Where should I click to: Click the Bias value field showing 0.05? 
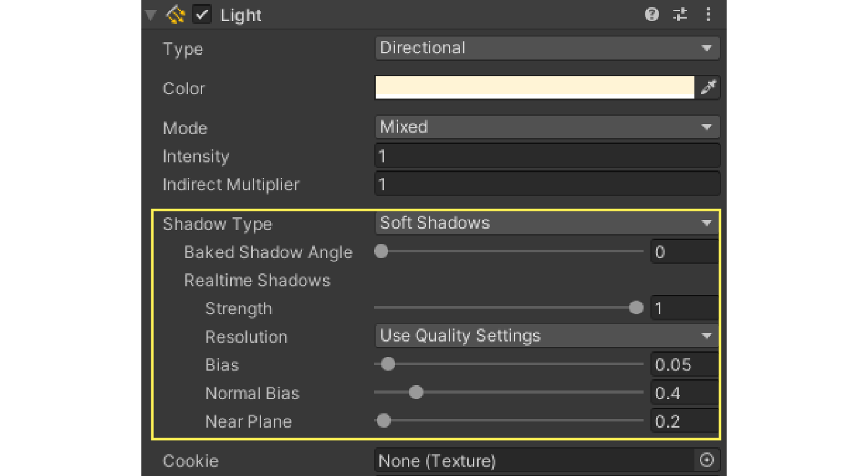684,364
